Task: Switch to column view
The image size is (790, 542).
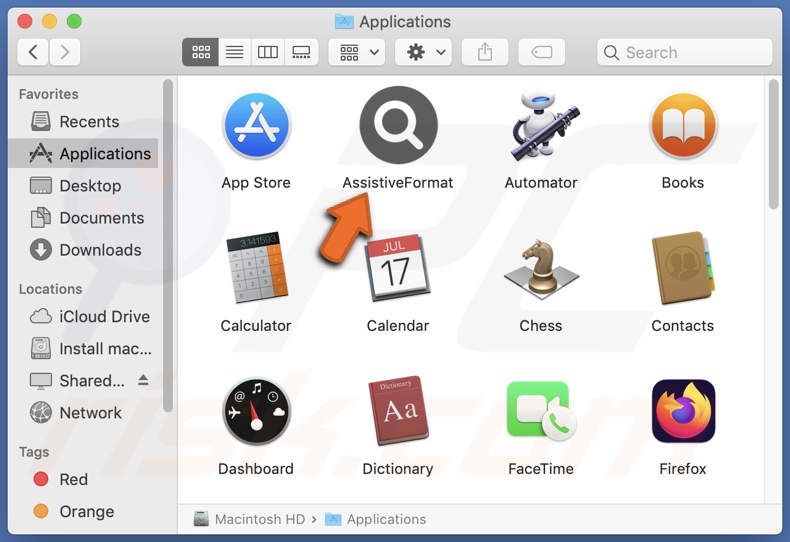Action: pos(268,52)
